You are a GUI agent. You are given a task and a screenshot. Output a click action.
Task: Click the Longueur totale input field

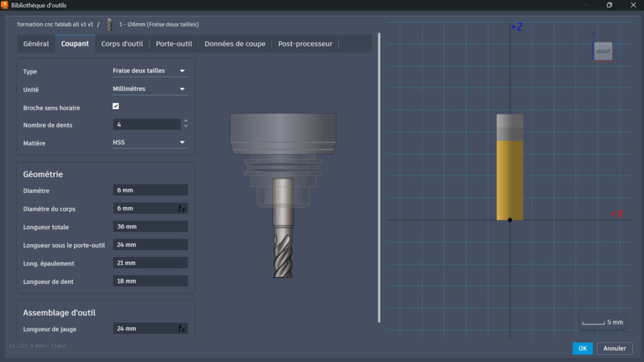pyautogui.click(x=150, y=227)
